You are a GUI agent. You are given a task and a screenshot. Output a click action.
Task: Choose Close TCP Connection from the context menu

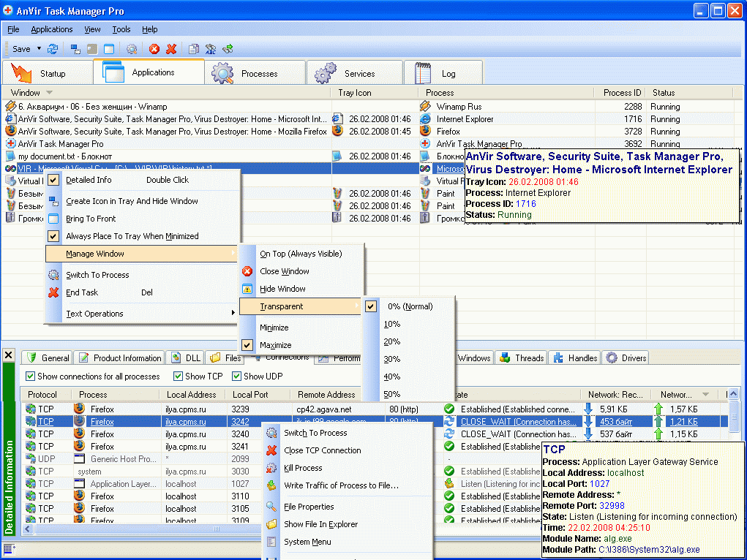(x=323, y=450)
